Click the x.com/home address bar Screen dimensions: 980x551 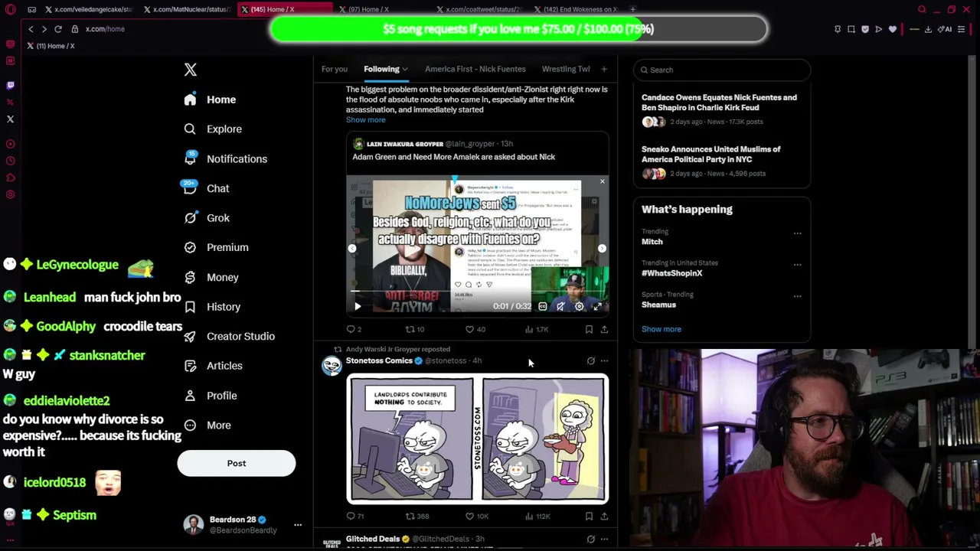(105, 29)
